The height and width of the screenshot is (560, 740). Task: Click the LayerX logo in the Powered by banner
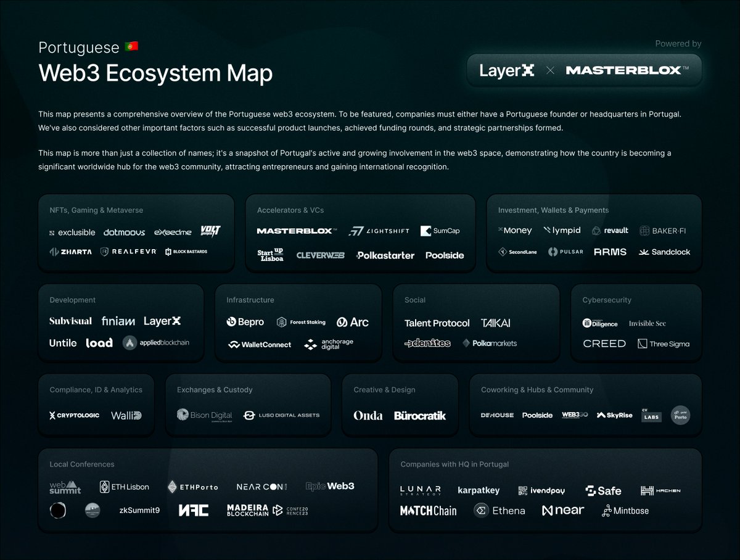pos(507,70)
